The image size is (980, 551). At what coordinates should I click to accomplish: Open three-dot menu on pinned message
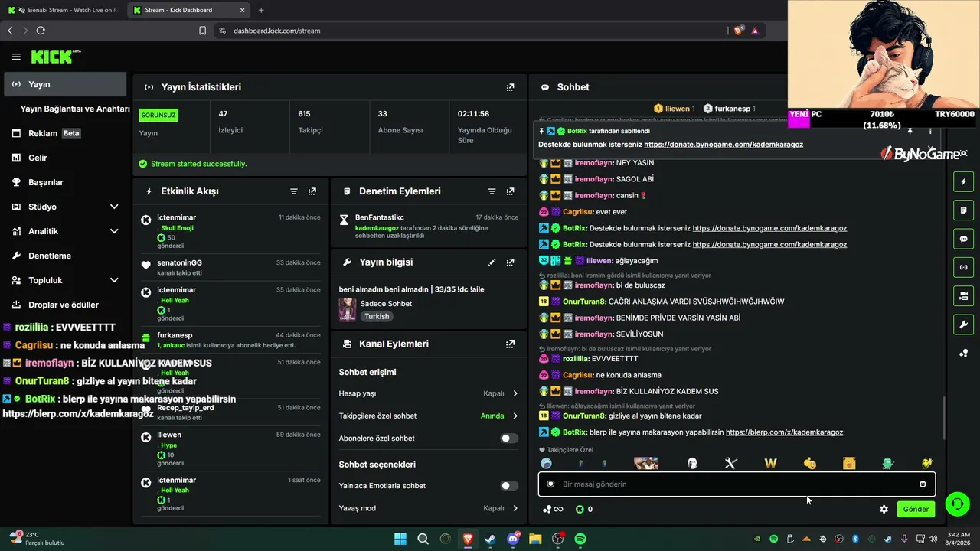coord(930,132)
